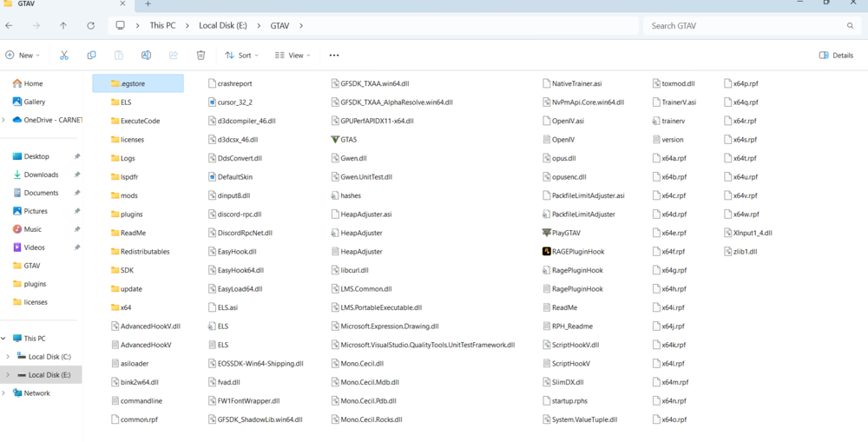Go back with the back arrow
This screenshot has width=868, height=442.
tap(9, 25)
